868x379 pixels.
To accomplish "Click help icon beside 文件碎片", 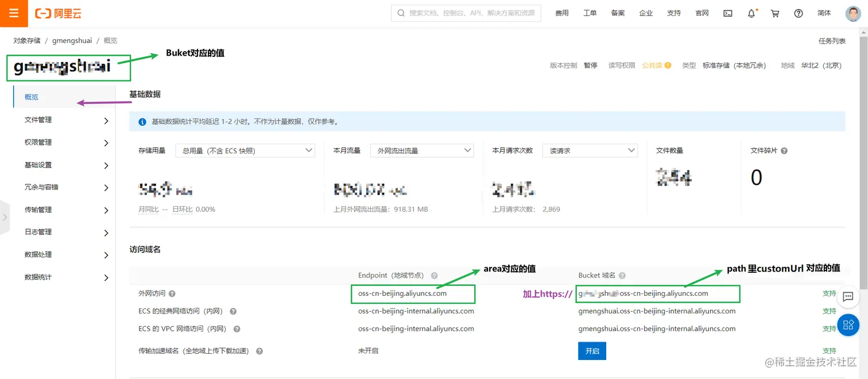I will pos(784,151).
